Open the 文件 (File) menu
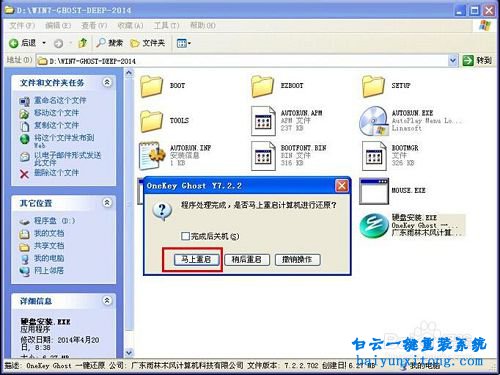Screen dimensions: 500x375 (22, 26)
